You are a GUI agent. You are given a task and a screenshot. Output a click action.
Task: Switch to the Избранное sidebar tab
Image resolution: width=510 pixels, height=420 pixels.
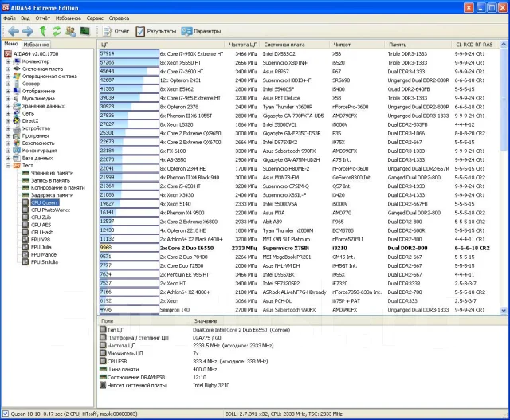pyautogui.click(x=36, y=45)
